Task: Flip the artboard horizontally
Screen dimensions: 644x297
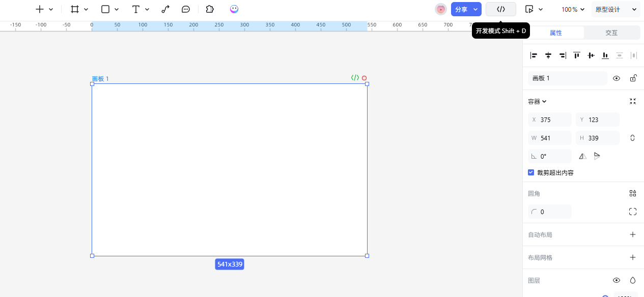Action: pos(583,156)
